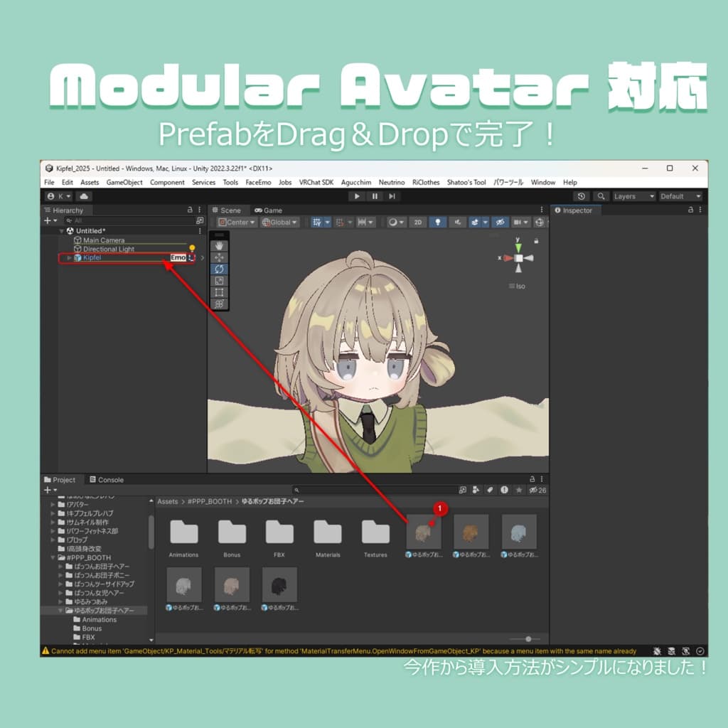Open the VRChat SDK menu
The width and height of the screenshot is (728, 728).
(316, 183)
